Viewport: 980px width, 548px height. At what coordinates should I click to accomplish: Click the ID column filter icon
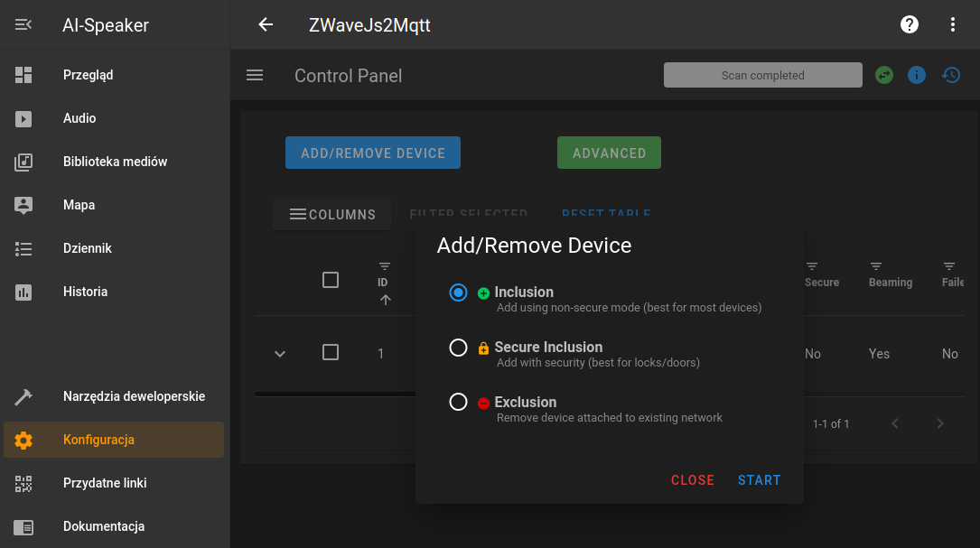[385, 266]
